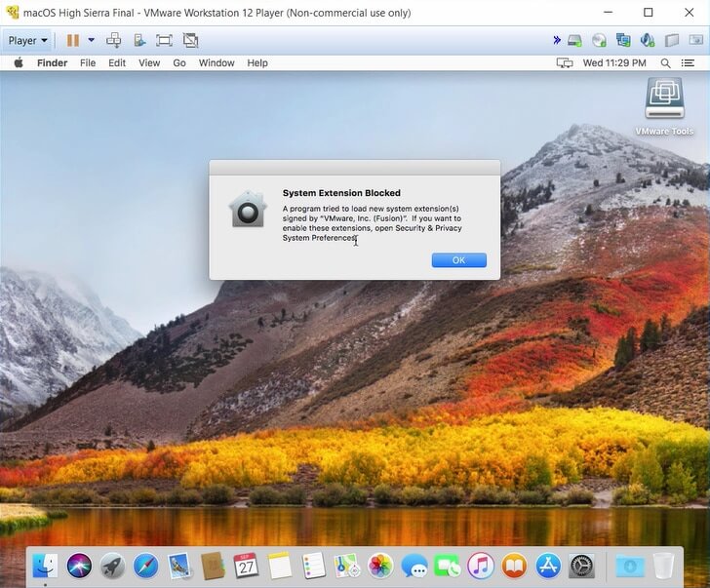This screenshot has height=588, width=710.
Task: Open iTunes from the Dock
Action: [481, 566]
